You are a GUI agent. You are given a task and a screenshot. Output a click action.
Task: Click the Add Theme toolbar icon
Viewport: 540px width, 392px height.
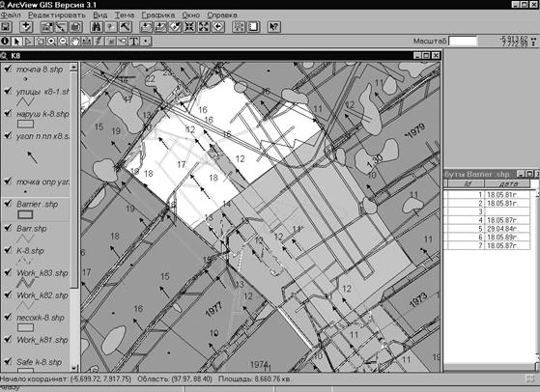tap(26, 27)
